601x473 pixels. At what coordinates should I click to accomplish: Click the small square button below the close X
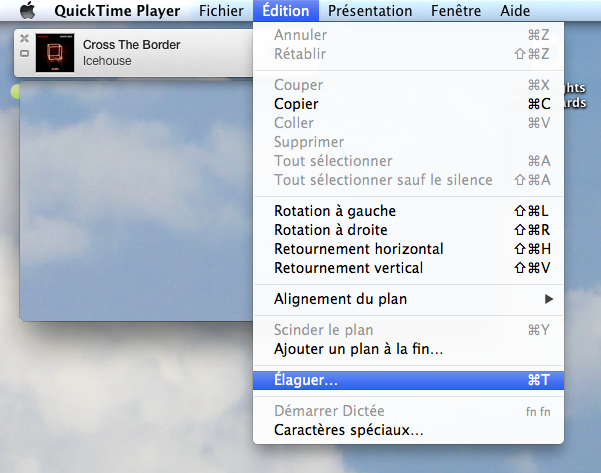tap(24, 53)
